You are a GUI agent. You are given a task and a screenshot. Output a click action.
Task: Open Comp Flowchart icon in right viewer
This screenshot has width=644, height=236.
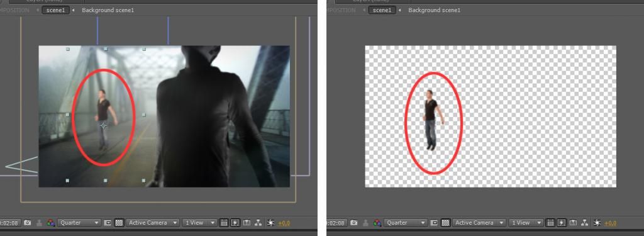point(585,223)
